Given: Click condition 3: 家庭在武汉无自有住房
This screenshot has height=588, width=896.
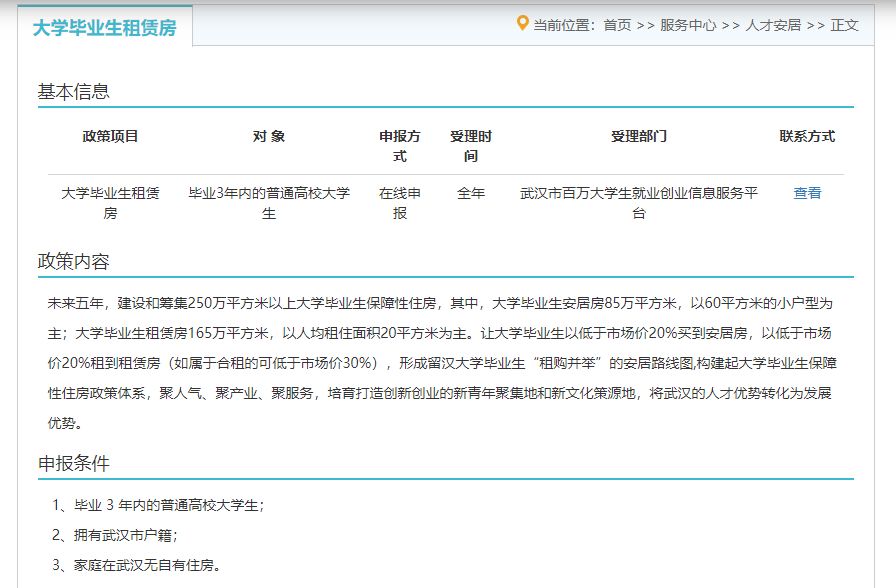Looking at the screenshot, I should [136, 565].
